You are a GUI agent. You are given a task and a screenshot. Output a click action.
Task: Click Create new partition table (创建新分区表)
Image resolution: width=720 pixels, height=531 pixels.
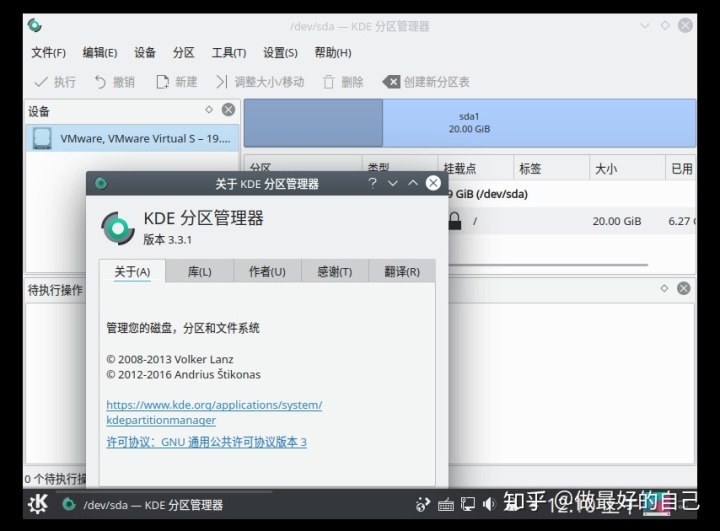pyautogui.click(x=426, y=82)
